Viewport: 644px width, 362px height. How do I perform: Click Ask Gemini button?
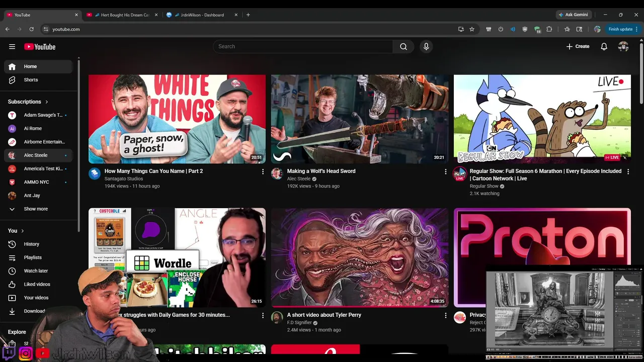[573, 15]
